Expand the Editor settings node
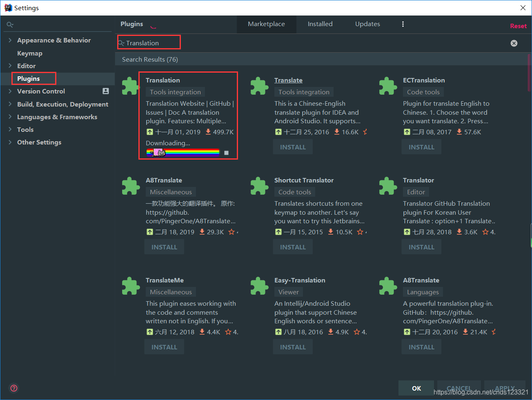The width and height of the screenshot is (532, 400). [10, 66]
